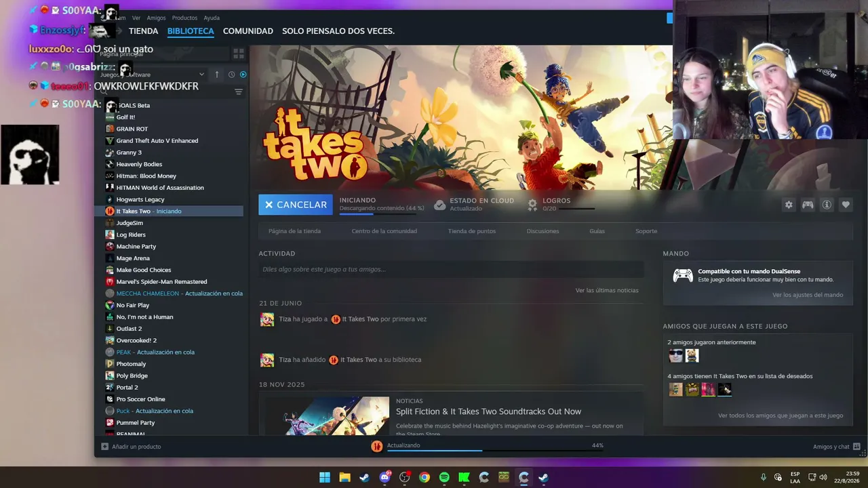Open Spotify from the taskbar
868x488 pixels.
444,477
